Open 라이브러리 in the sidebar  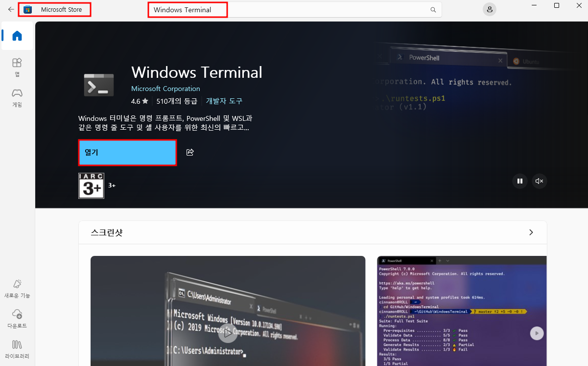click(17, 349)
